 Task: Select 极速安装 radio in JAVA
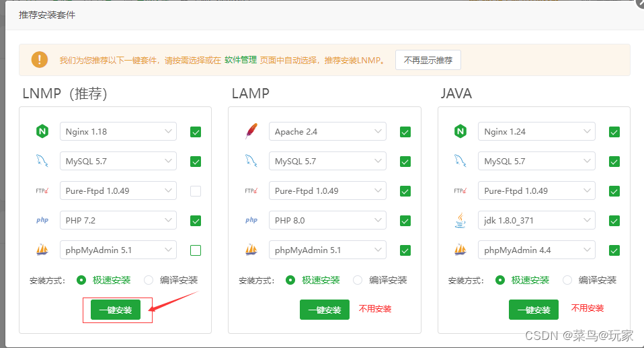click(x=500, y=280)
